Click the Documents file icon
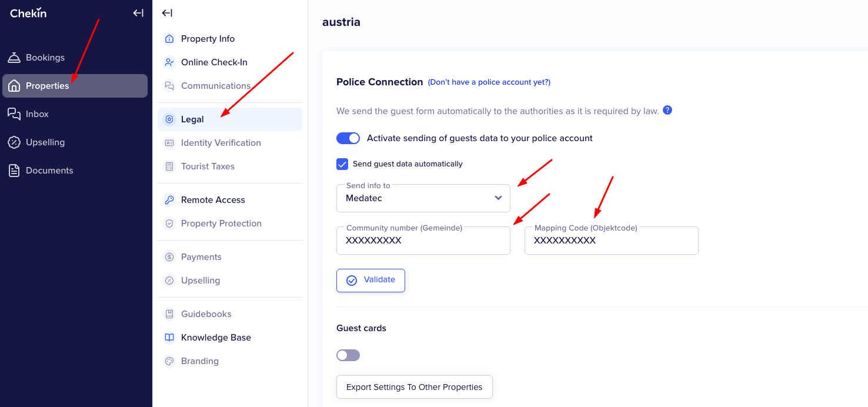This screenshot has width=868, height=407. tap(14, 171)
